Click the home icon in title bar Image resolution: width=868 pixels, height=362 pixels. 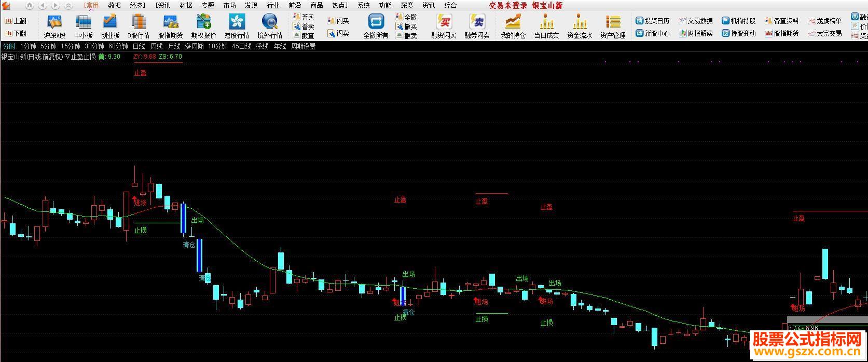pos(30,5)
